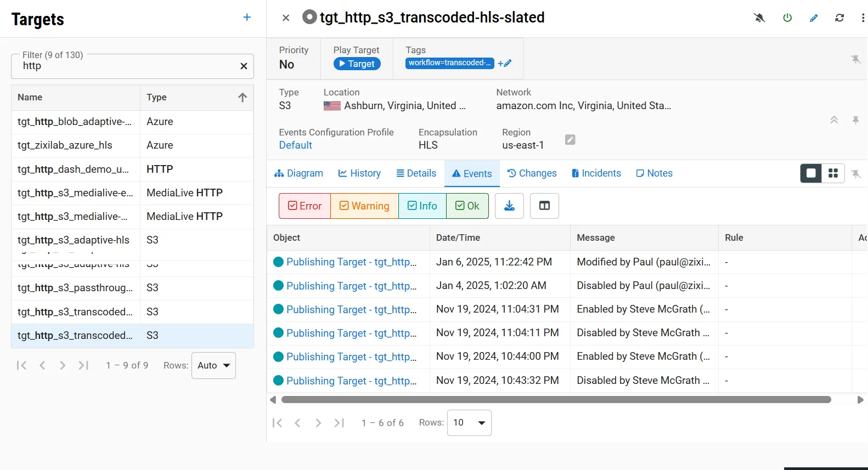Go to next page of targets list
Screen dimensions: 868x470
63,365
